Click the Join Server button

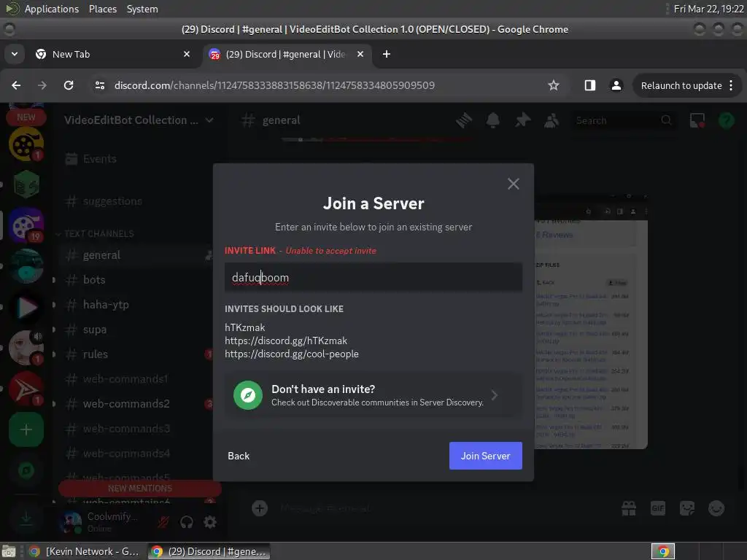[x=485, y=456]
